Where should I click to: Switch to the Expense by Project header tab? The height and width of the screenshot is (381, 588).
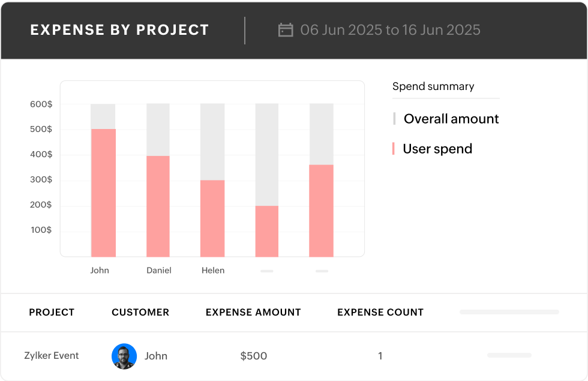119,29
